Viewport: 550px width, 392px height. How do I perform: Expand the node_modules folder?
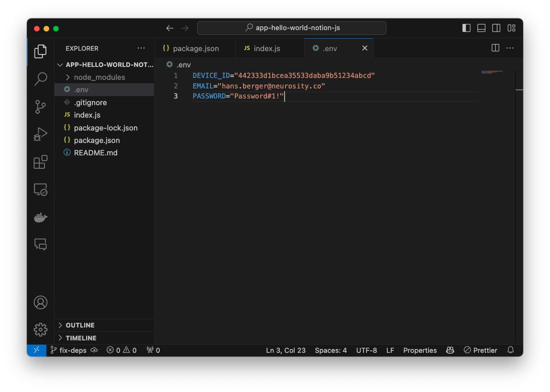[99, 77]
